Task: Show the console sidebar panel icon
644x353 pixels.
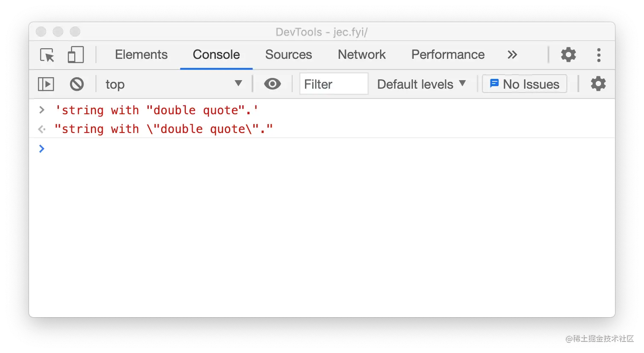Action: (x=46, y=84)
